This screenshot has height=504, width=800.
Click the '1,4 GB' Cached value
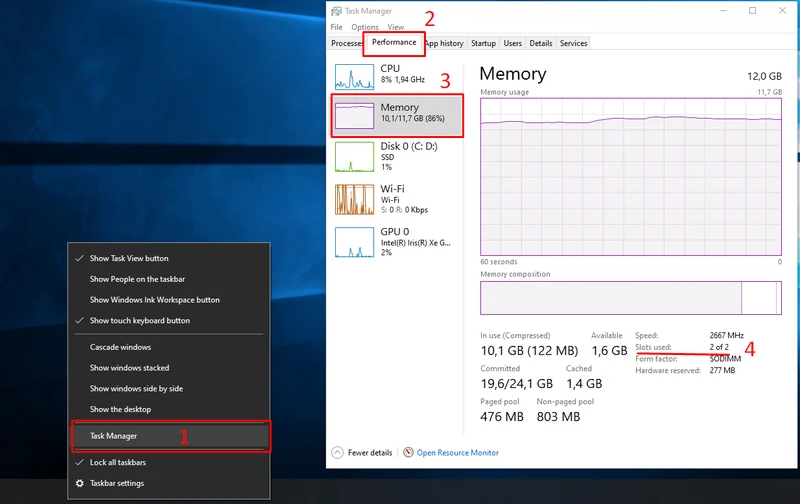coord(584,384)
